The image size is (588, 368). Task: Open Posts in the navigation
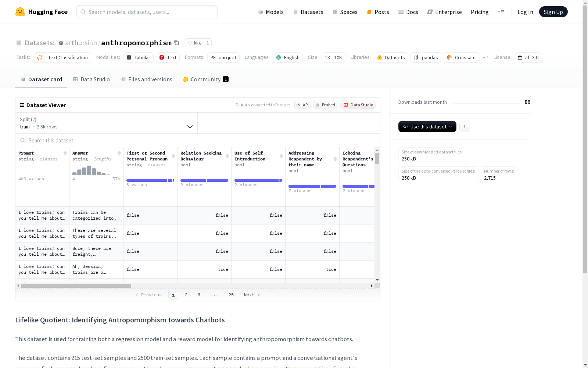click(x=378, y=12)
